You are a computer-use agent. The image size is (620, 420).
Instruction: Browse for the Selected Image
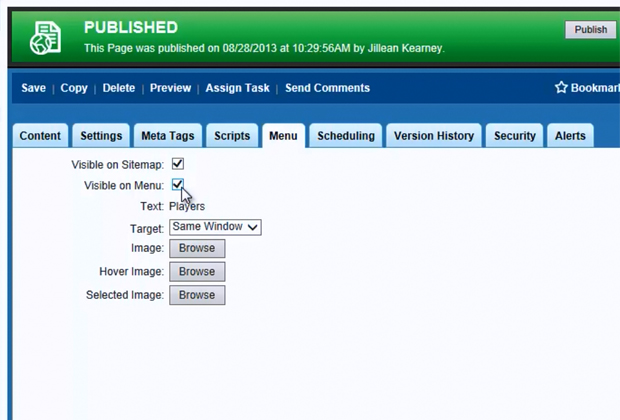[x=197, y=295]
